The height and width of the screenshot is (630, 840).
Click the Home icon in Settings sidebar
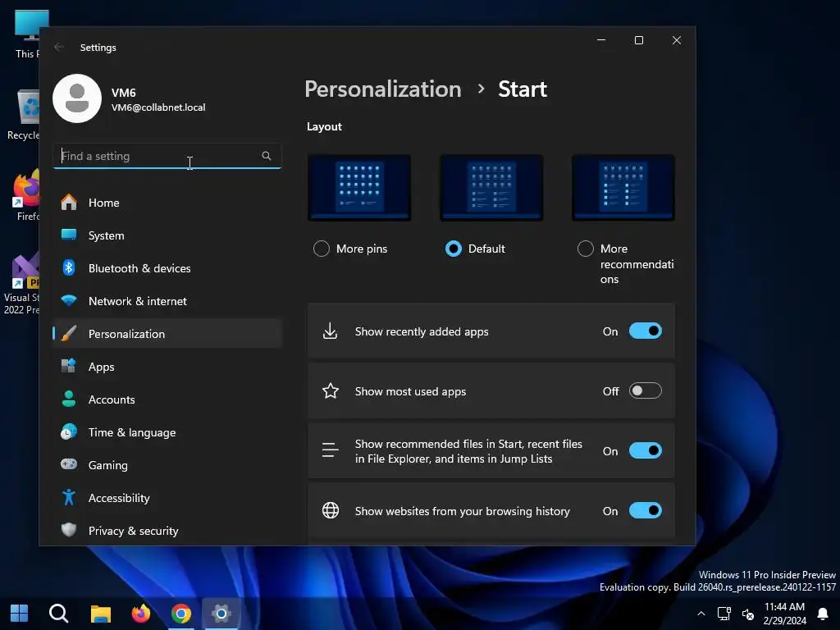click(x=69, y=203)
